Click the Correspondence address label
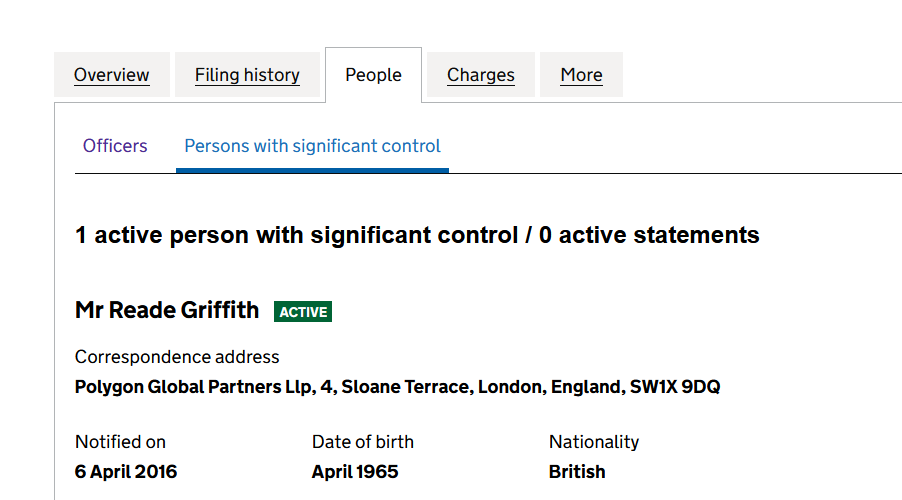This screenshot has width=902, height=500. click(x=177, y=357)
